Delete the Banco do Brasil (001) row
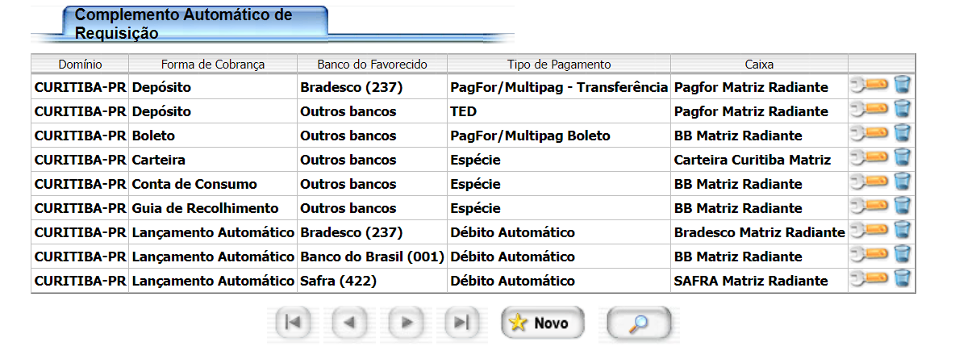This screenshot has width=980, height=363. (x=903, y=256)
